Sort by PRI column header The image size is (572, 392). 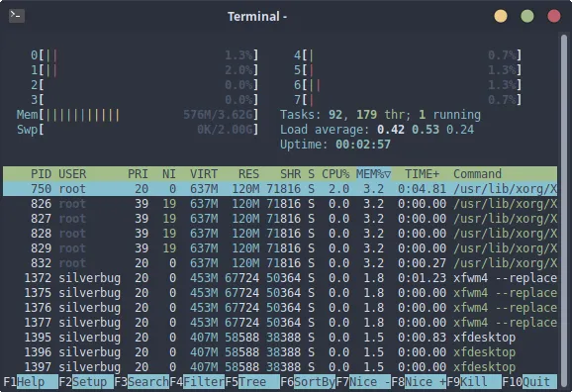pyautogui.click(x=138, y=174)
